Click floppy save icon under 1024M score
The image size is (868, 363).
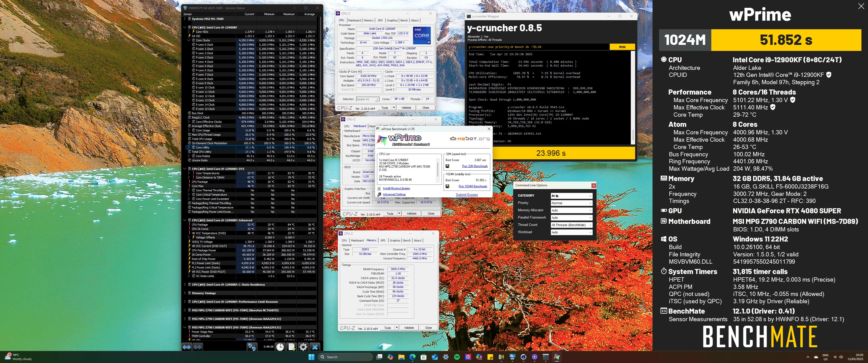(447, 186)
